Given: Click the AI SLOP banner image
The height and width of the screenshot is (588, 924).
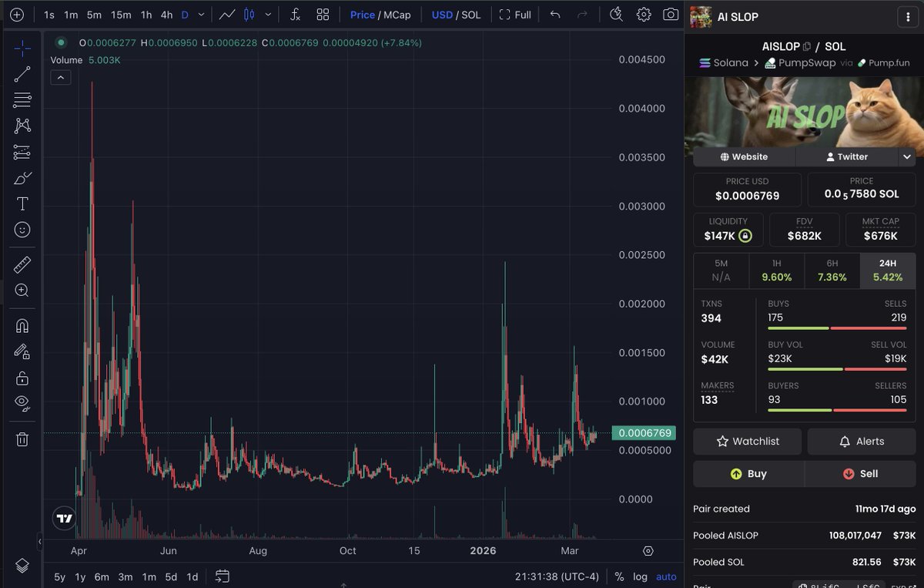Looking at the screenshot, I should pyautogui.click(x=804, y=112).
